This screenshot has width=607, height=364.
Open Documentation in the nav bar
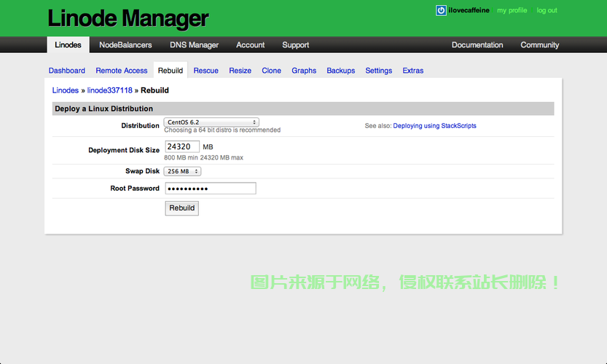(x=477, y=45)
